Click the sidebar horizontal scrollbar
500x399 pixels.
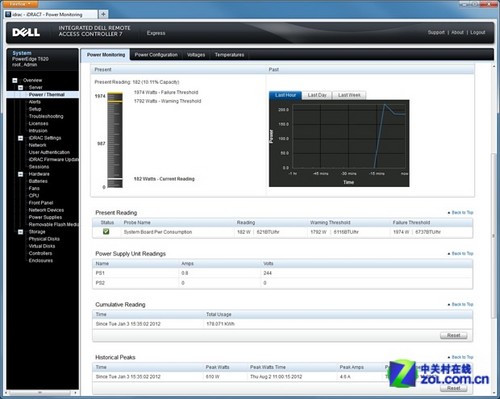click(x=40, y=393)
